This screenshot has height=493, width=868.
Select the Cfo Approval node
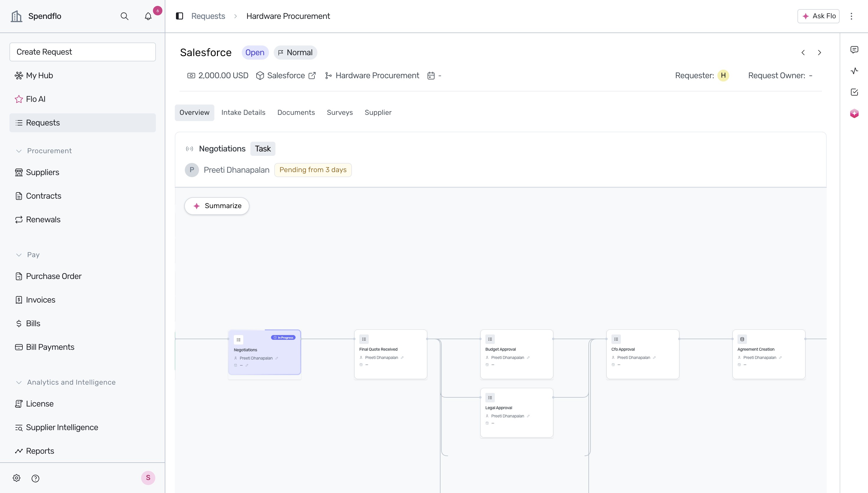642,354
